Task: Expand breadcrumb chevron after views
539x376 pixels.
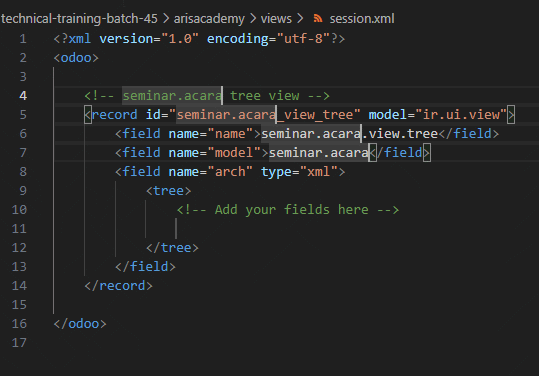Action: [x=300, y=19]
